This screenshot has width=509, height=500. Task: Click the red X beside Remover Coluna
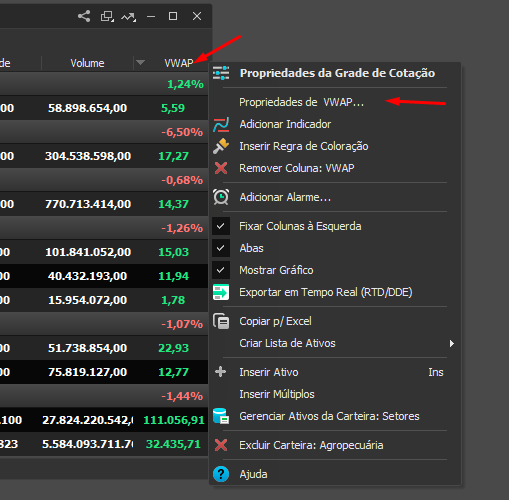(x=221, y=168)
